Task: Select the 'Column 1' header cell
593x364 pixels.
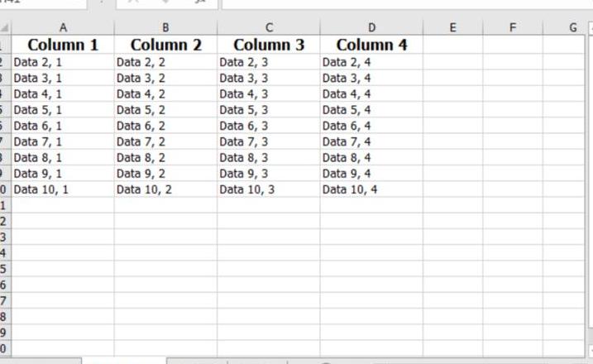Action: click(63, 45)
